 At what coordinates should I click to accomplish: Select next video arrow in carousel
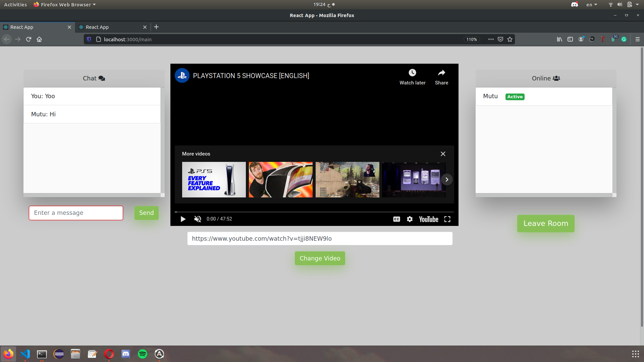click(x=447, y=179)
